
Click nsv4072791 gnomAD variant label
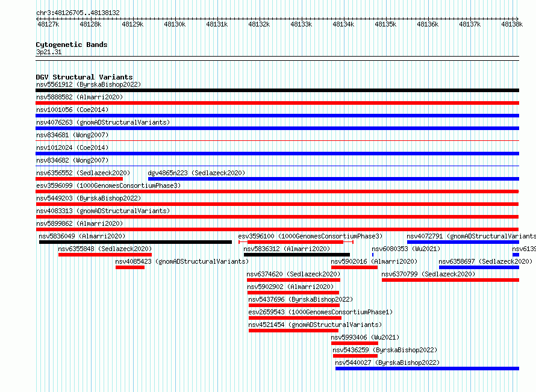coord(472,236)
